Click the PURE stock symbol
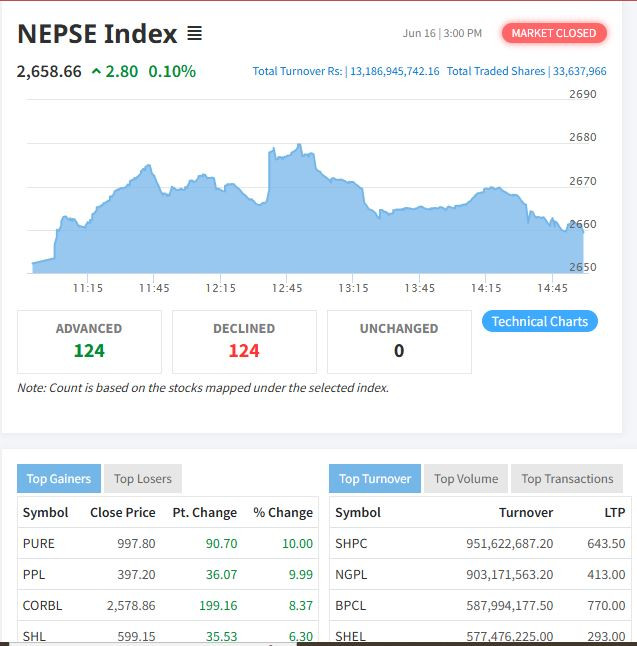 click(x=39, y=543)
